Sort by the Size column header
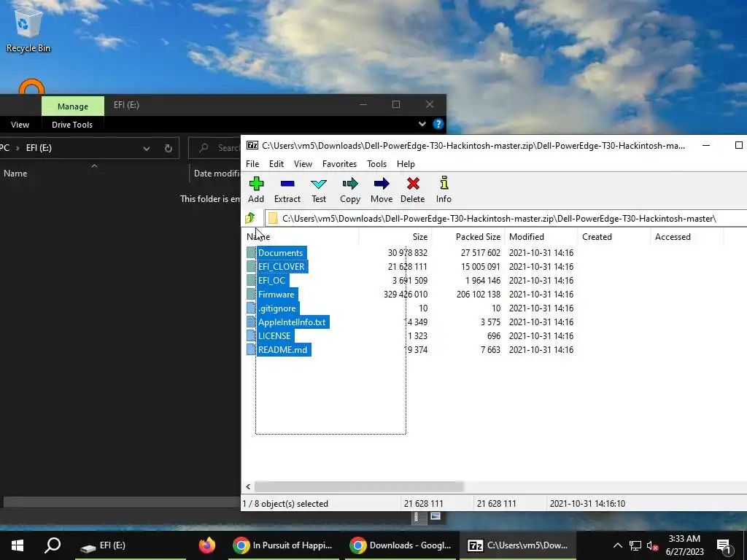The image size is (747, 560). coord(395,237)
